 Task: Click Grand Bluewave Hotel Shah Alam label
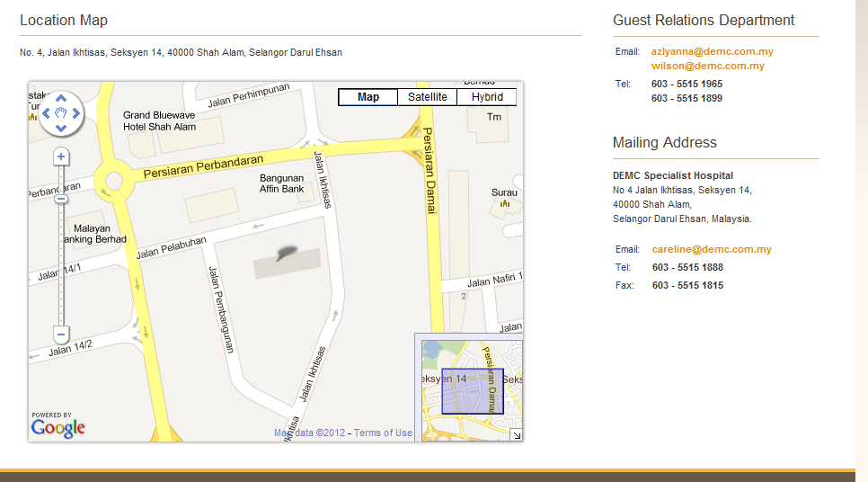(x=159, y=120)
